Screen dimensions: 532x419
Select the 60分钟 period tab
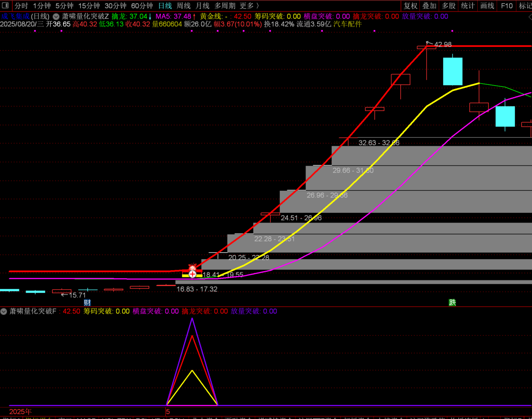pos(142,6)
